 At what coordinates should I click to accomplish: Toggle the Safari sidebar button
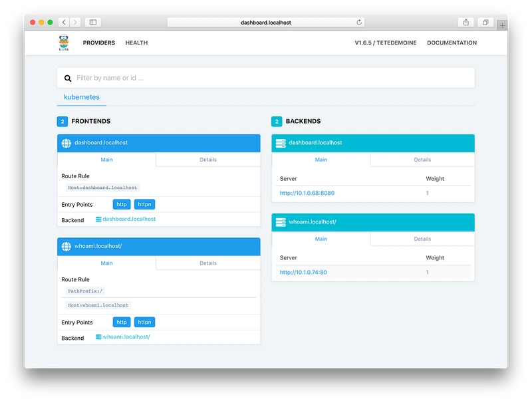click(92, 23)
